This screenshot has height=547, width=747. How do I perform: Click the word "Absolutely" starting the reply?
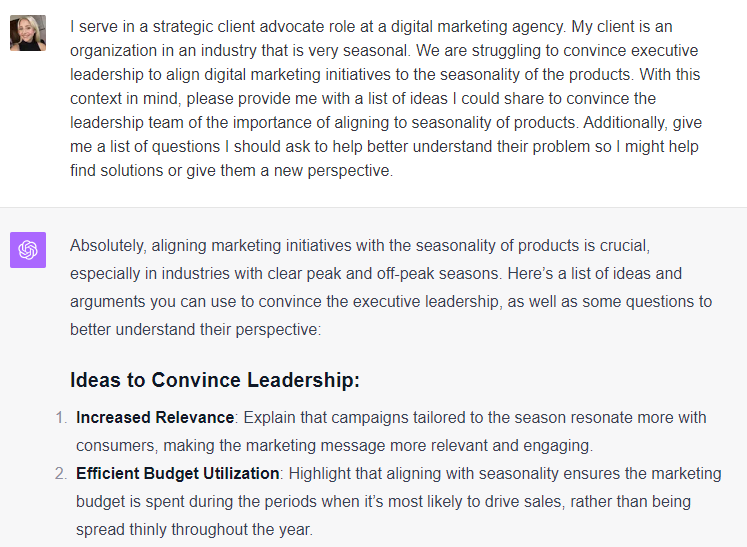pos(110,244)
